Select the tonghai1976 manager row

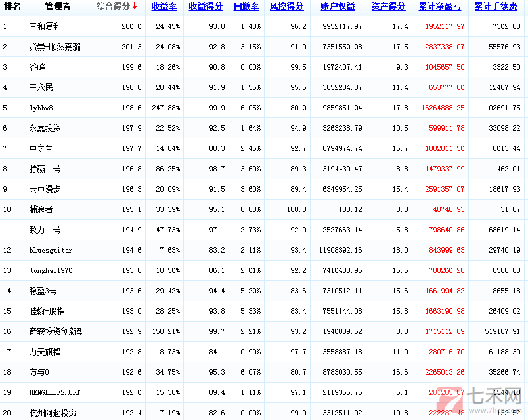[51, 270]
